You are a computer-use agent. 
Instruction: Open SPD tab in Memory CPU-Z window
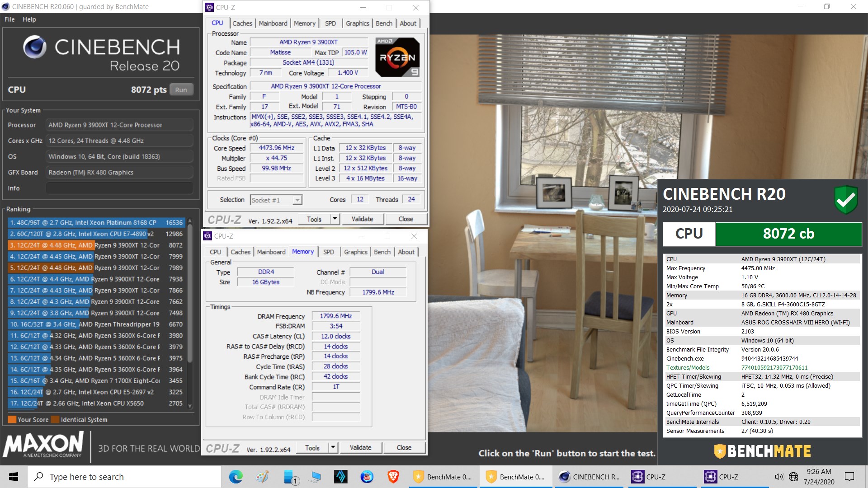pos(329,252)
